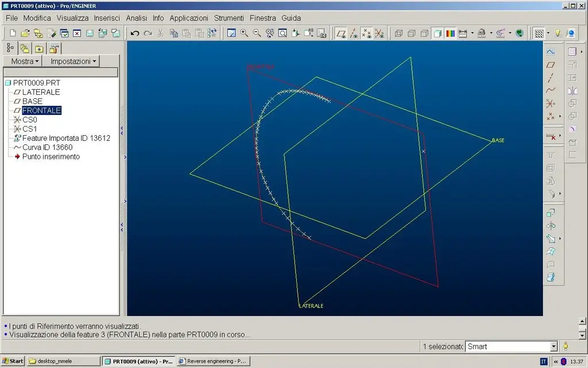Image resolution: width=588 pixels, height=368 pixels.
Task: Expand the pattern grid tool flyout arrow
Action: 582,52
